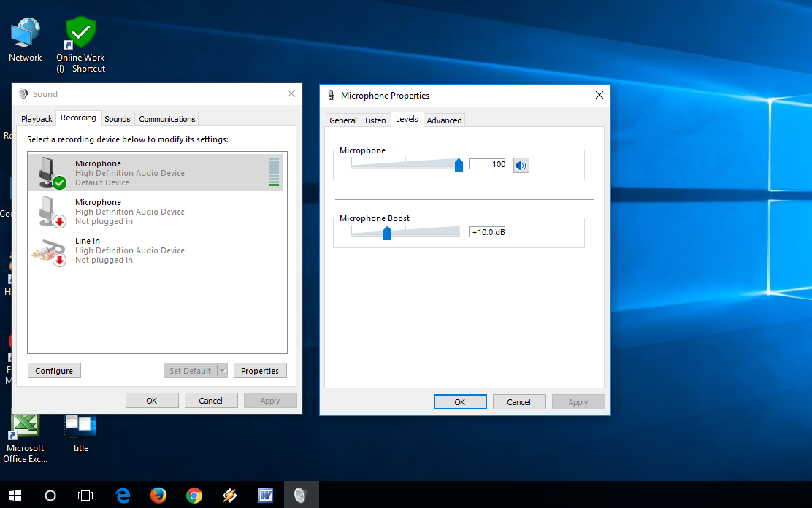812x508 pixels.
Task: Switch to the Communications tab
Action: (166, 118)
